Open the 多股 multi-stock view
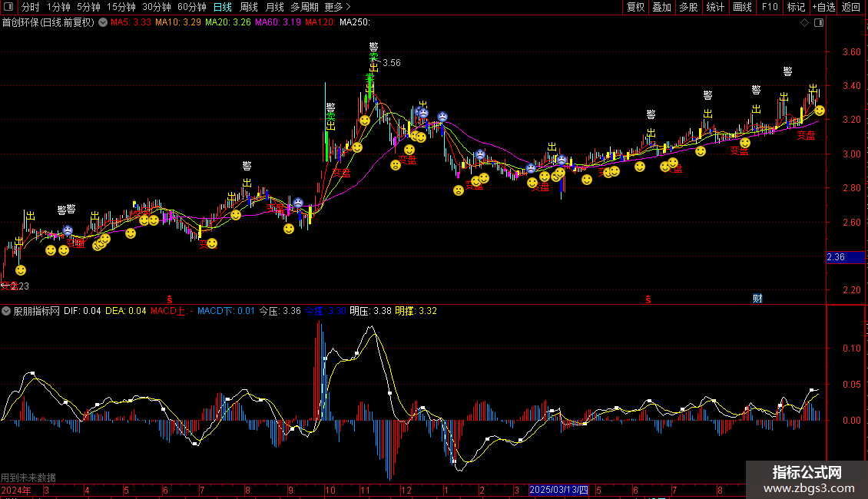This screenshot has height=499, width=868. (x=688, y=7)
